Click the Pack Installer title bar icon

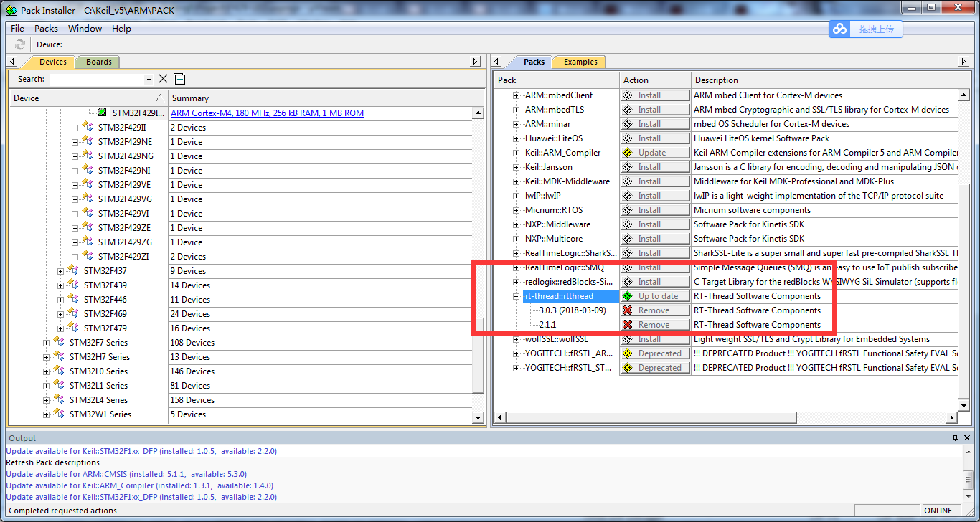tap(11, 9)
